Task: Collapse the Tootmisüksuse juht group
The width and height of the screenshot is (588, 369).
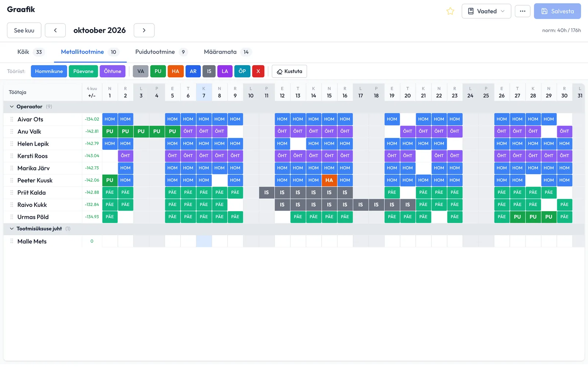Action: [12, 229]
